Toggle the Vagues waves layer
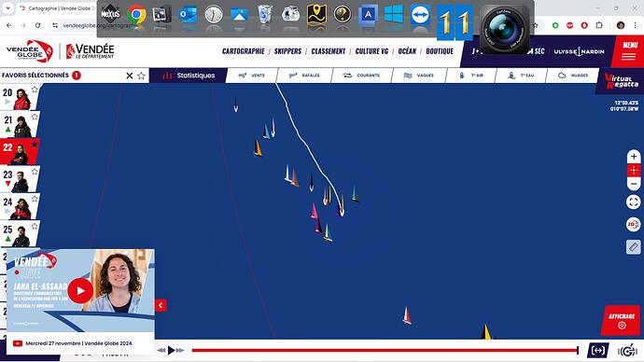 coord(418,76)
